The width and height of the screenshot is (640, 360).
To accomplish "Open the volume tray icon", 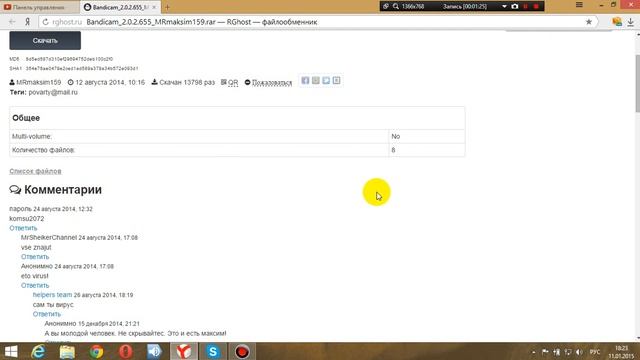I will click(x=579, y=352).
